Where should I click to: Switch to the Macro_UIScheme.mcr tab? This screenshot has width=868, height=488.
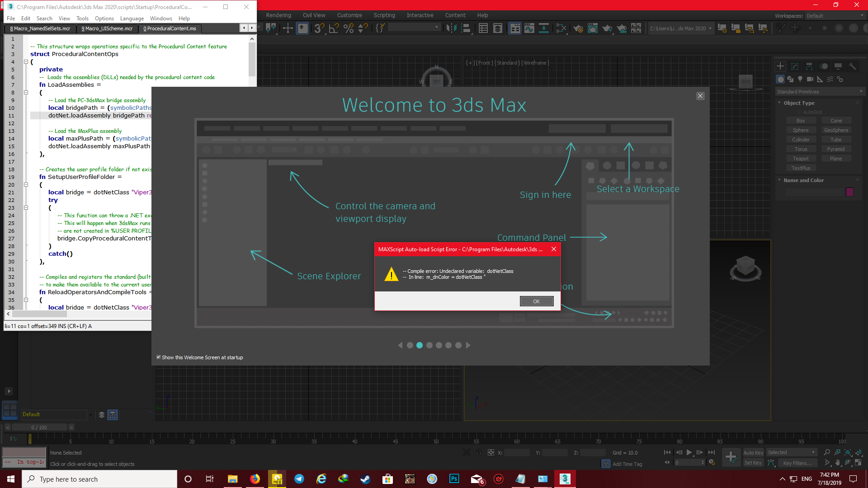click(x=107, y=28)
